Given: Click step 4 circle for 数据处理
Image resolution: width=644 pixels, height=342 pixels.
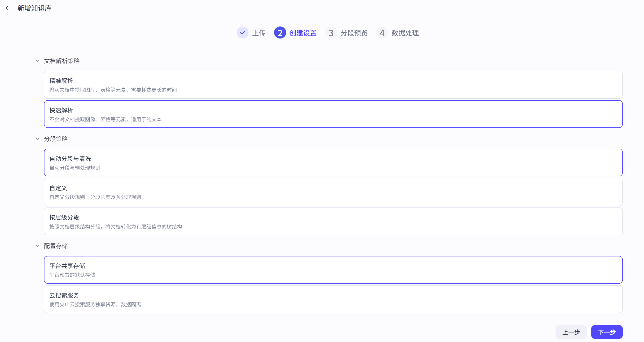Looking at the screenshot, I should (382, 33).
